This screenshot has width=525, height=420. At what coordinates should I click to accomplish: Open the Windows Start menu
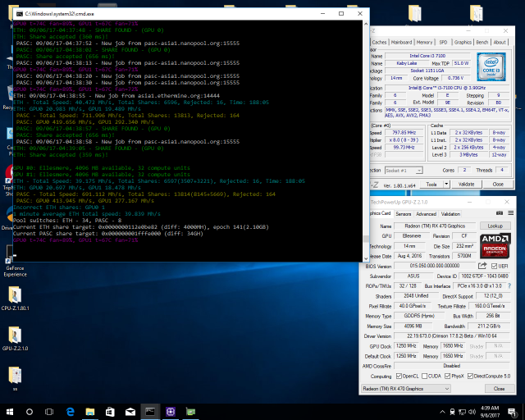point(9,411)
